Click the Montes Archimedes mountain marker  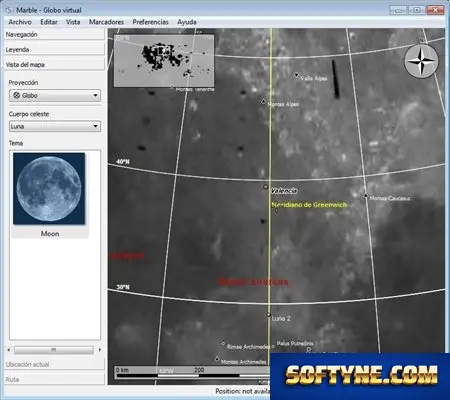(x=217, y=359)
